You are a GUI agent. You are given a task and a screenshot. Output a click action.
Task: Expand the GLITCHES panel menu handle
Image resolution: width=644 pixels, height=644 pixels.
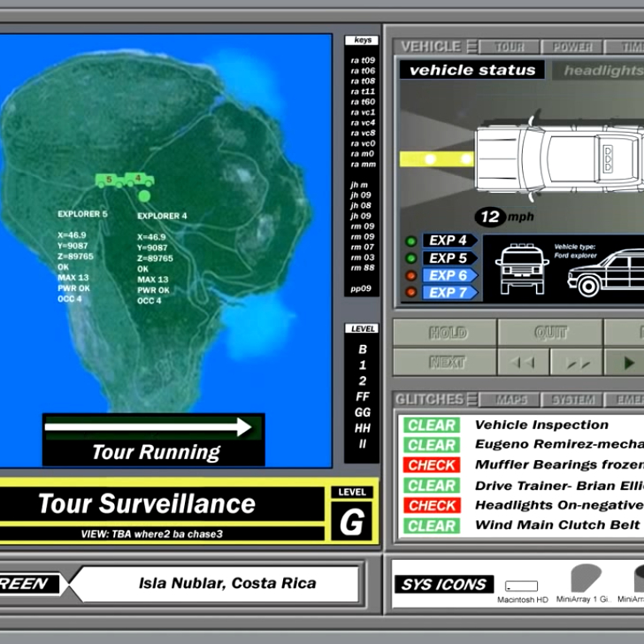(x=472, y=399)
